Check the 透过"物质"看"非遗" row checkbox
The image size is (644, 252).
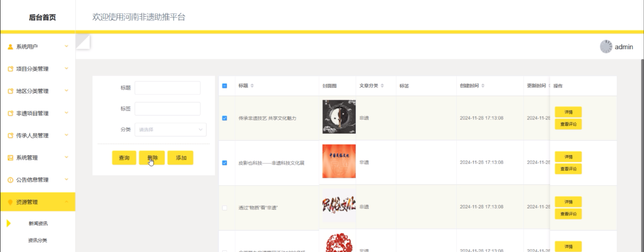(225, 208)
